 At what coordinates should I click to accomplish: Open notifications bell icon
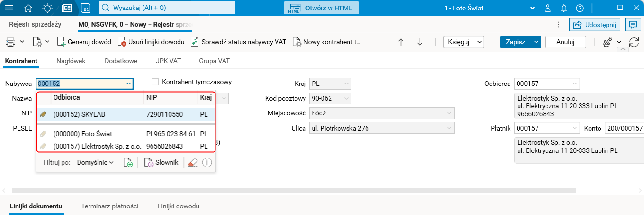tap(564, 8)
